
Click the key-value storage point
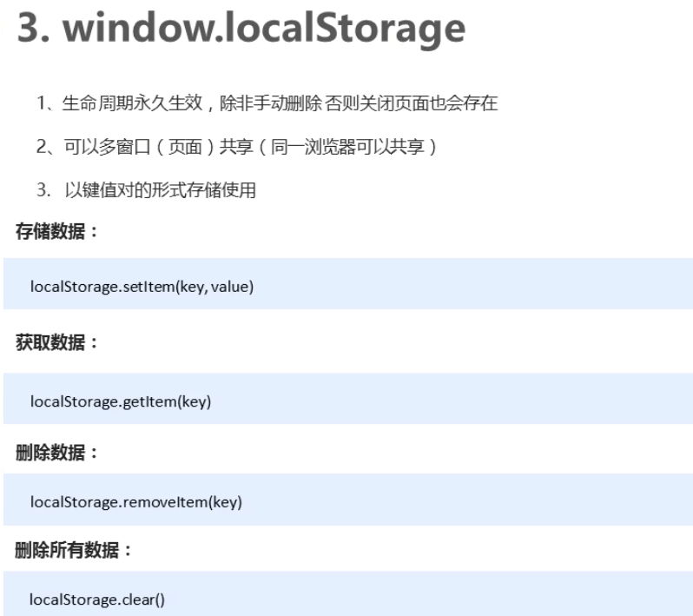click(x=146, y=190)
